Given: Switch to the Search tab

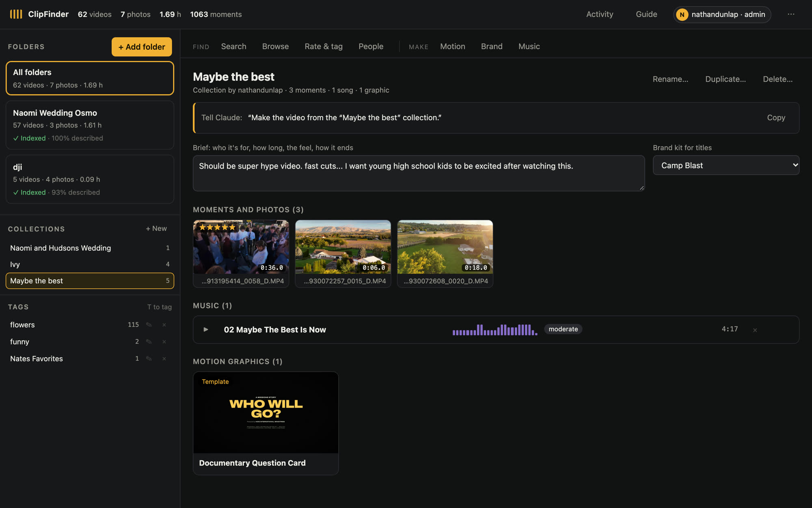Looking at the screenshot, I should click(x=233, y=46).
